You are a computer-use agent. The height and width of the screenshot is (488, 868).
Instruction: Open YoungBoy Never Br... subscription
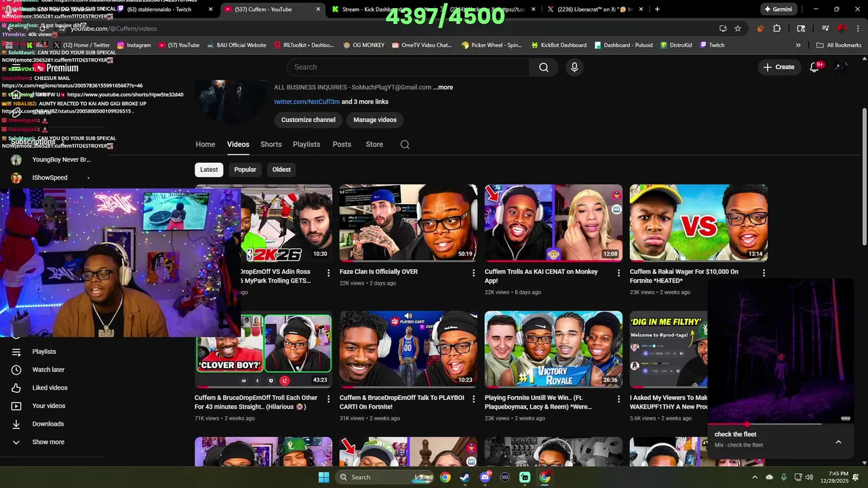point(61,160)
